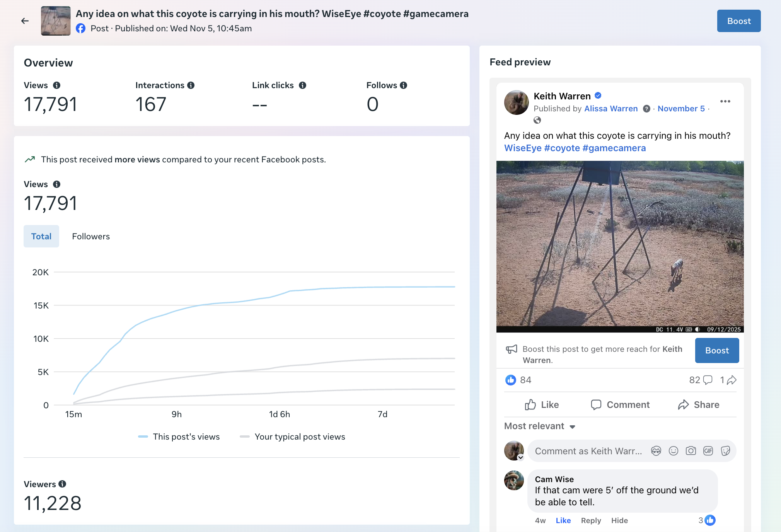Click the GIF icon in the comment box
Viewport: 781px width, 532px height.
click(708, 451)
